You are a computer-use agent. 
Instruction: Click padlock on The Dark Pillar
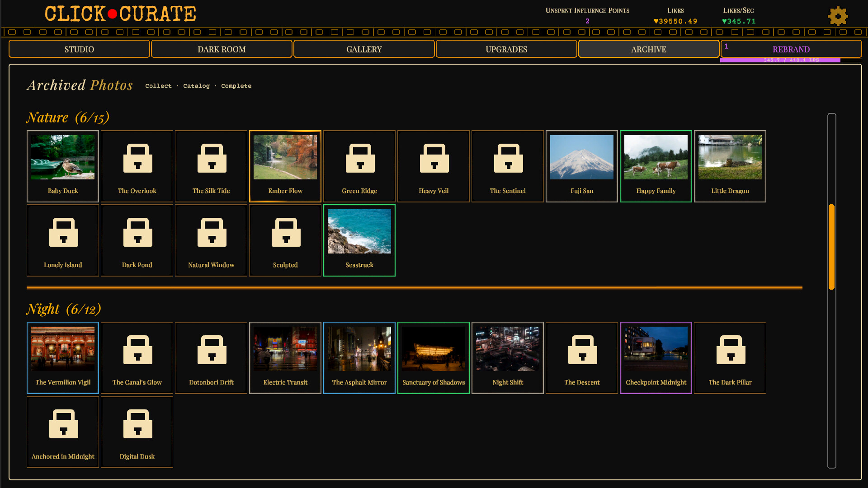731,350
